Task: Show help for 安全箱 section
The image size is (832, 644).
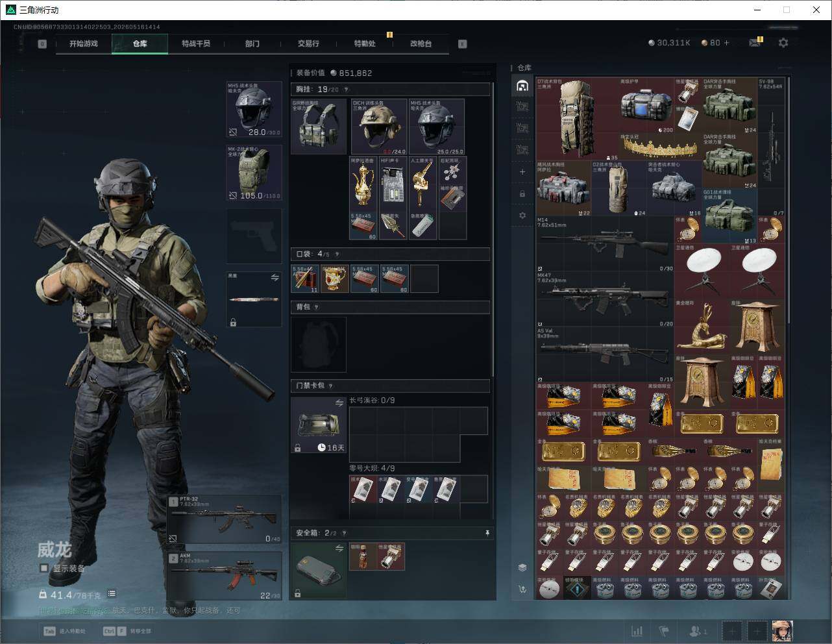Action: point(345,533)
